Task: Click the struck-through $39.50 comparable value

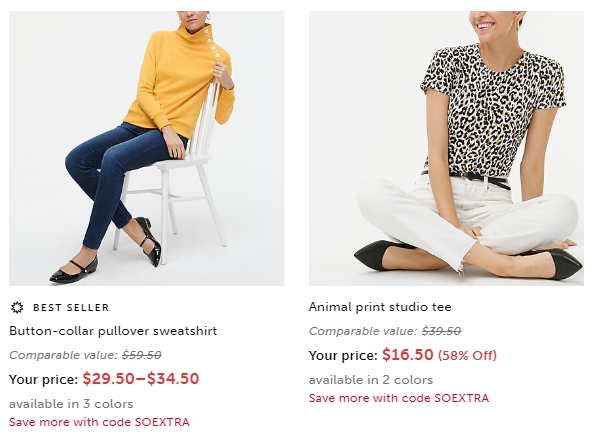Action: point(441,331)
